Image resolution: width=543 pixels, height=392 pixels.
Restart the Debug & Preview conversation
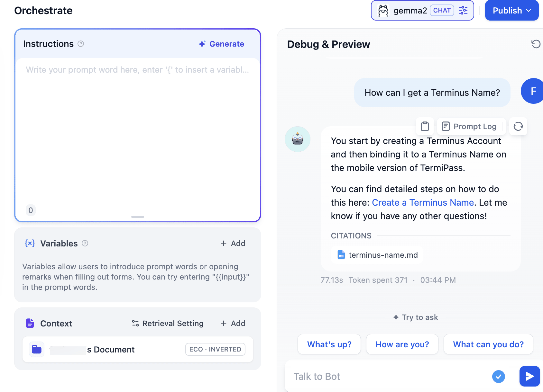coord(536,44)
